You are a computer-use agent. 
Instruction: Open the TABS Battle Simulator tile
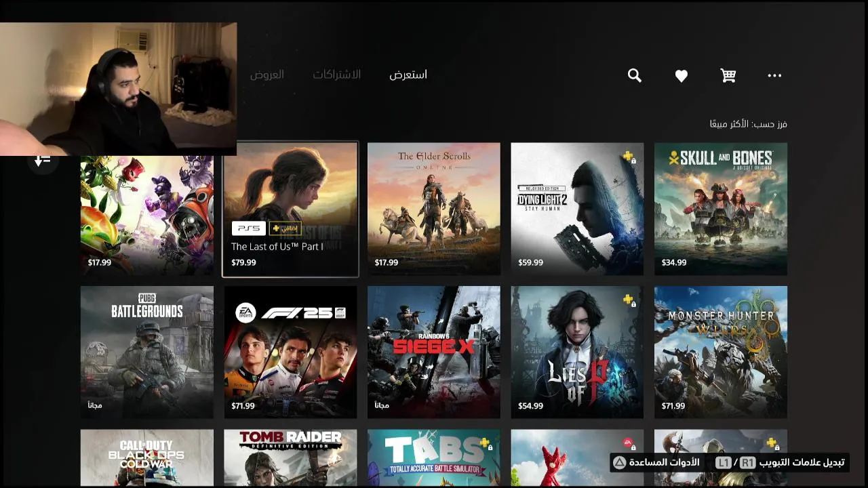pos(434,458)
